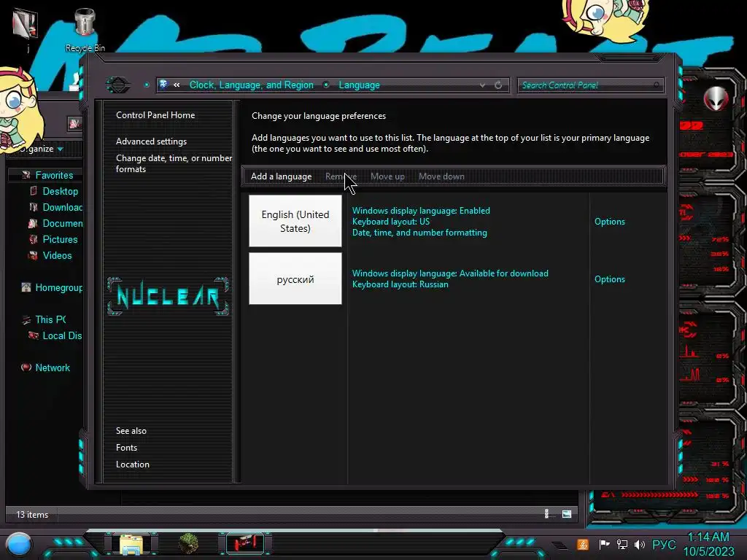Click the Homegroup icon in Explorer
747x560 pixels.
click(26, 287)
